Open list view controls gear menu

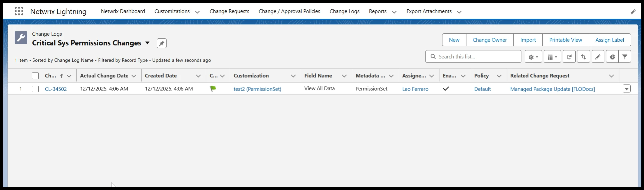(533, 57)
